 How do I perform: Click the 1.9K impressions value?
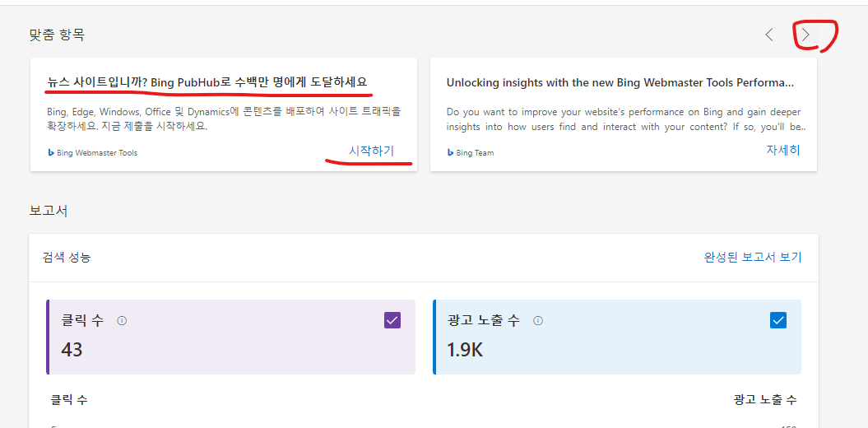(465, 350)
